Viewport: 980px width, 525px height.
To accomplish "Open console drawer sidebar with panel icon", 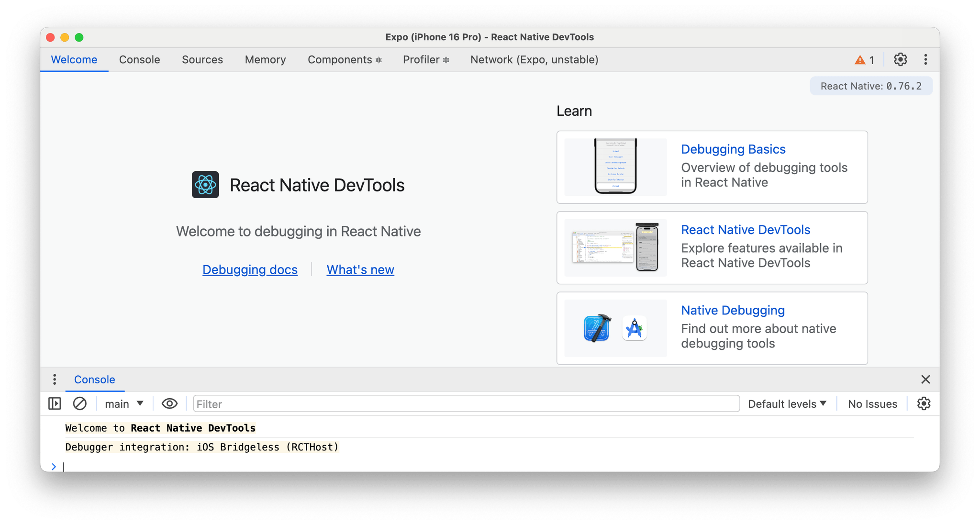I will click(54, 403).
